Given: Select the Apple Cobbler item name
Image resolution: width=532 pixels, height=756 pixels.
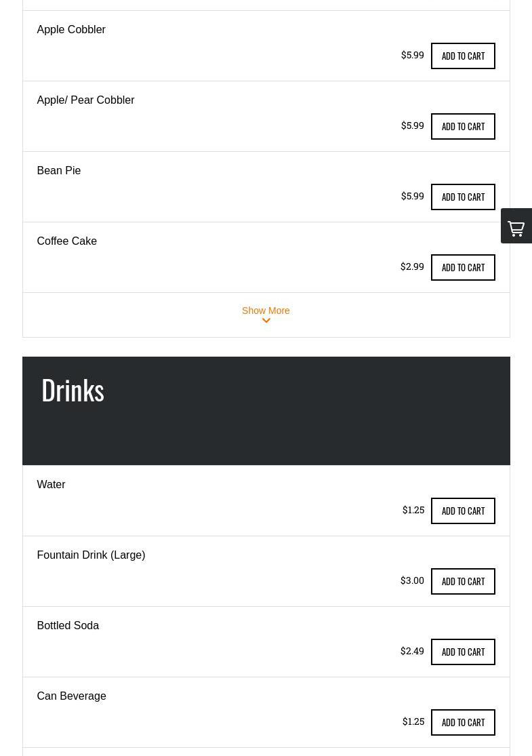Looking at the screenshot, I should (71, 30).
